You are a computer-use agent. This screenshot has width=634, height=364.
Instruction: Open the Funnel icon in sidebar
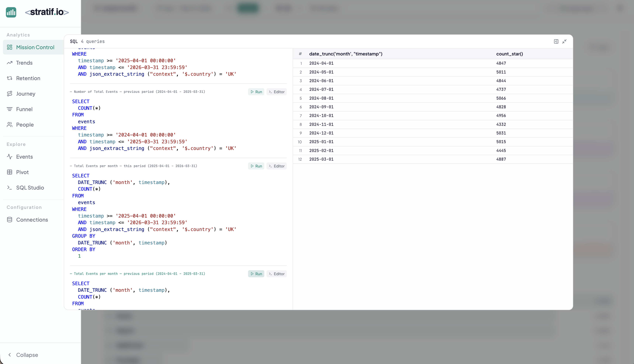click(x=10, y=109)
